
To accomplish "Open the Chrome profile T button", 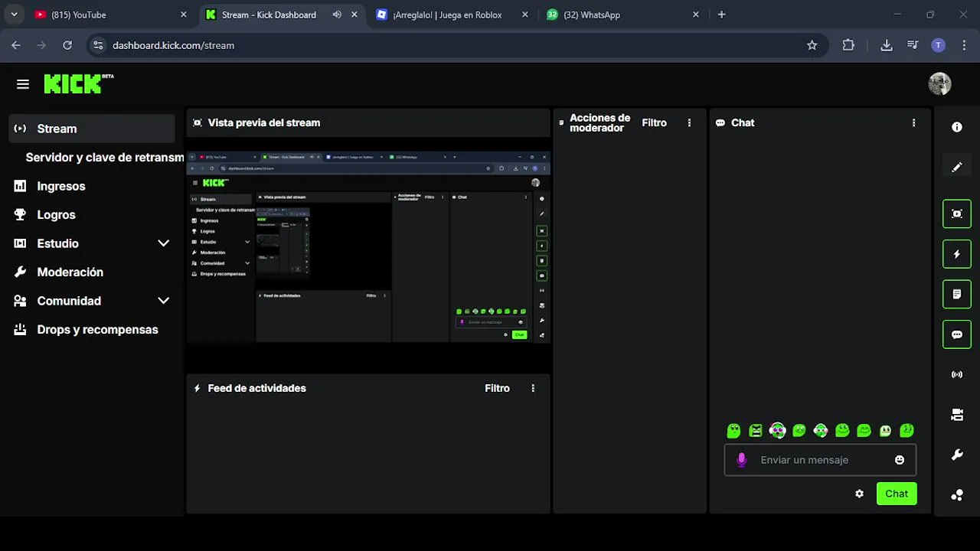I will click(x=939, y=45).
